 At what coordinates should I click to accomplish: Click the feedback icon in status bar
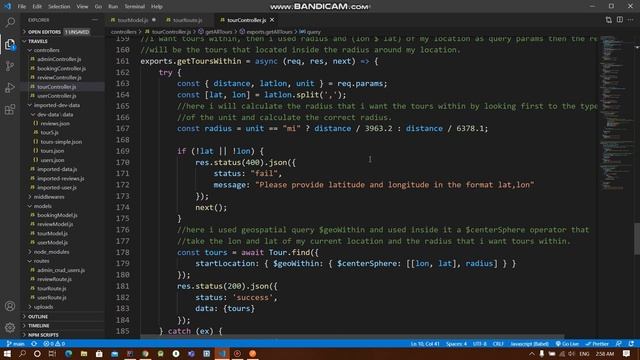(618, 344)
